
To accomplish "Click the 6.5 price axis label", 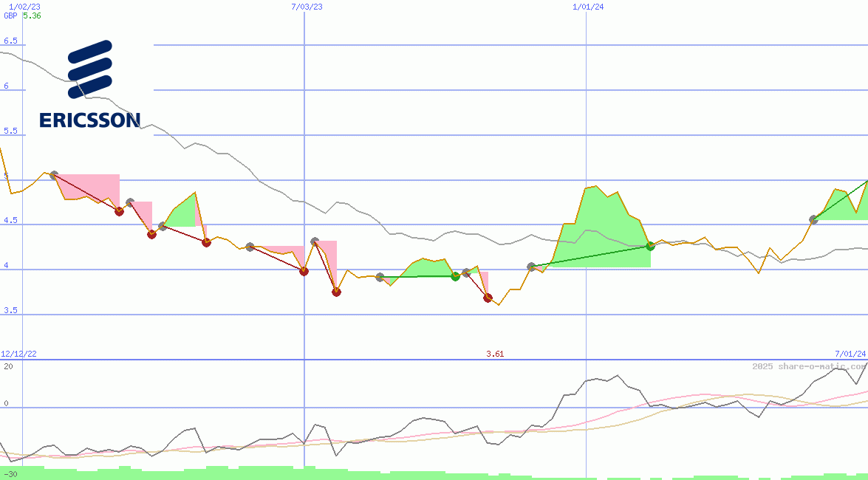I will point(10,41).
